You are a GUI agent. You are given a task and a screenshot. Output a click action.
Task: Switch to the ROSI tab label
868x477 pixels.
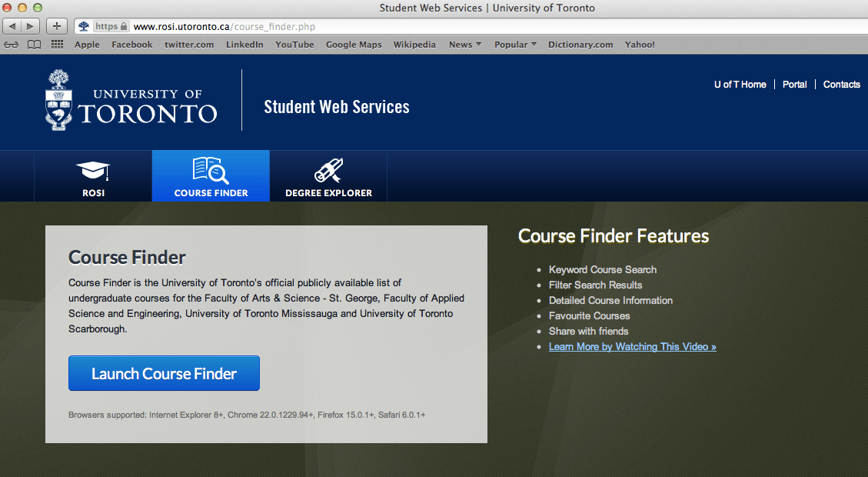[93, 193]
